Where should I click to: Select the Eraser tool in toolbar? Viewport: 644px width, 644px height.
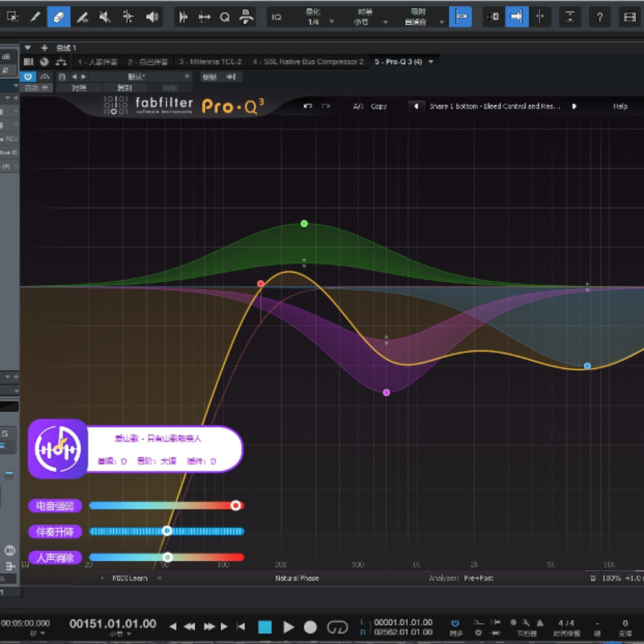[59, 17]
